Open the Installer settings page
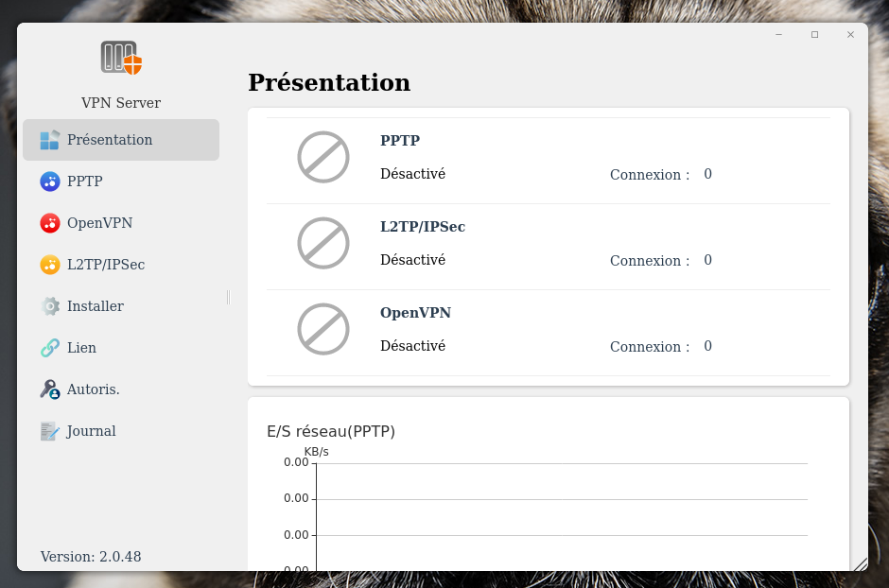The width and height of the screenshot is (889, 588). coord(95,306)
